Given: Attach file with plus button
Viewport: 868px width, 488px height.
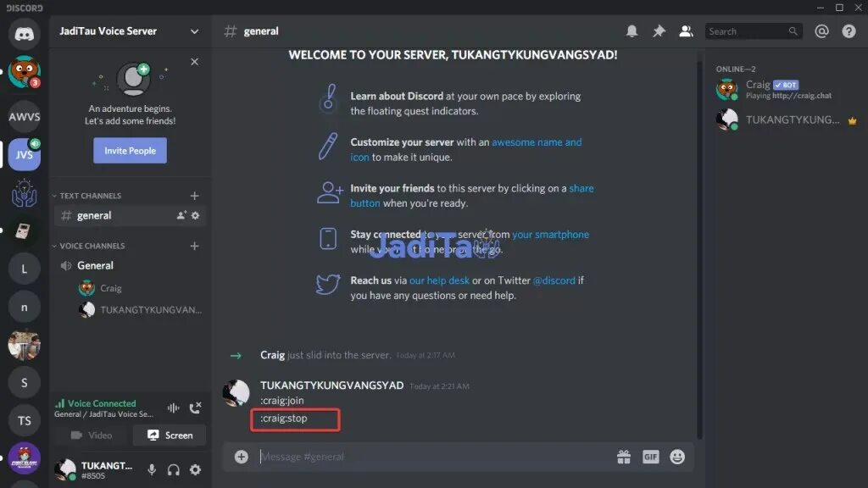Looking at the screenshot, I should [x=241, y=457].
